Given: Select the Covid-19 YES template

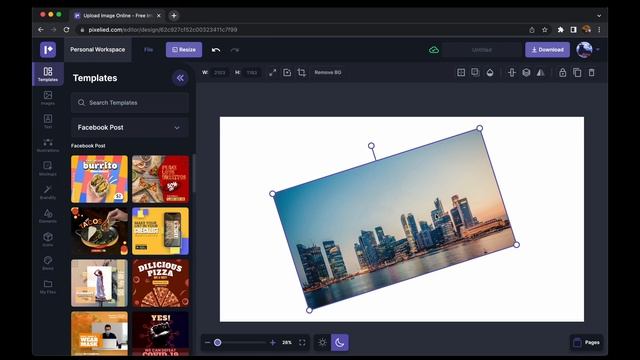Looking at the screenshot, I should [160, 333].
